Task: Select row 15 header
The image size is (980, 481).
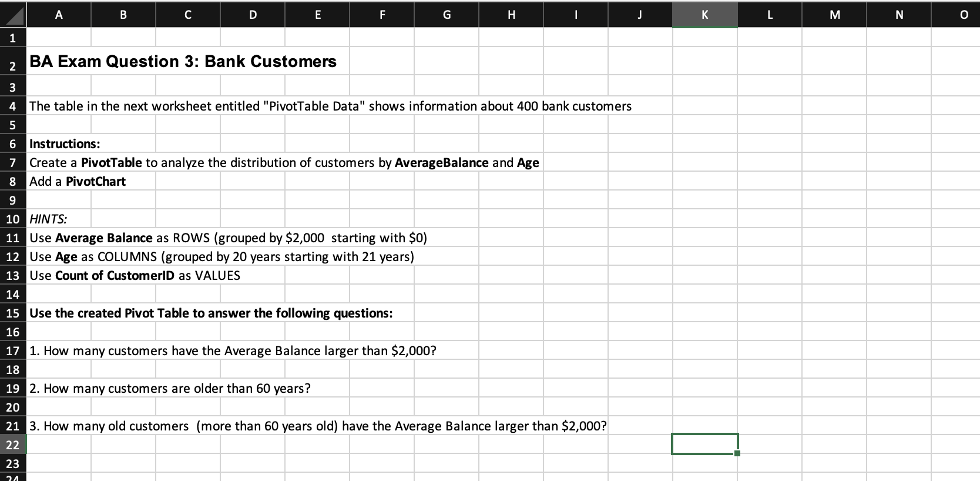Action: point(13,313)
